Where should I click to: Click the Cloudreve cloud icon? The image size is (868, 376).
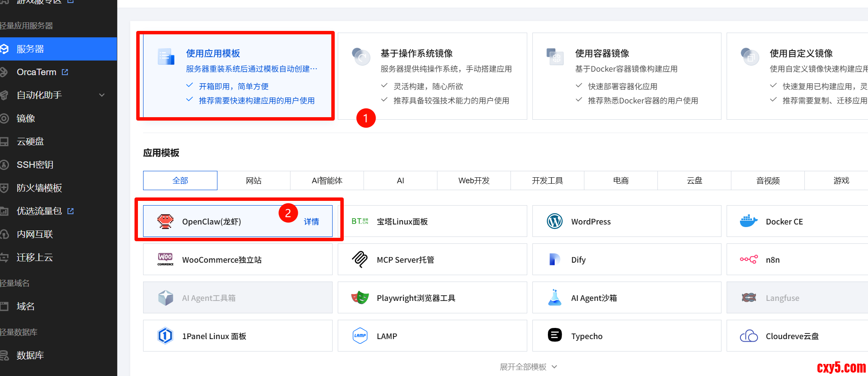coord(749,336)
